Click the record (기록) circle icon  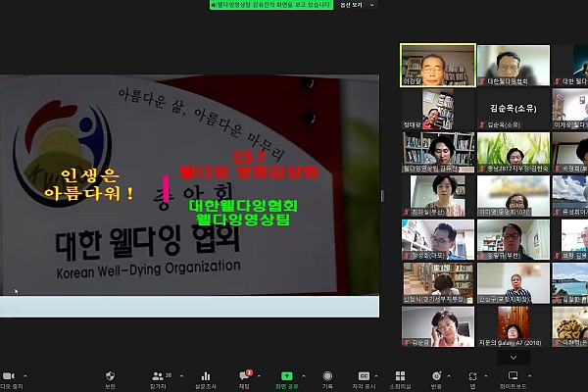tap(327, 376)
